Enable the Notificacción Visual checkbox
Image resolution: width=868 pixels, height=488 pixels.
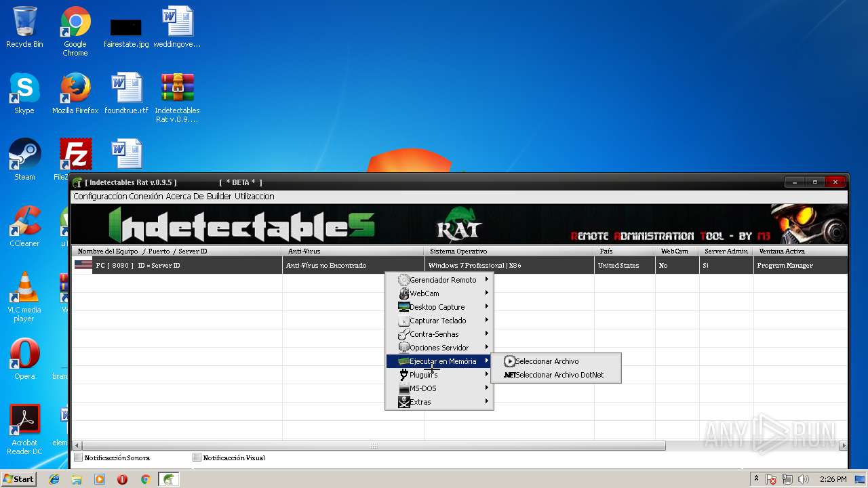tap(197, 457)
